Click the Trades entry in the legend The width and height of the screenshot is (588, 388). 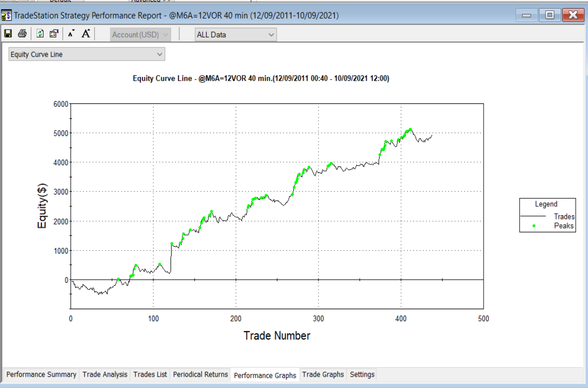tap(548, 217)
